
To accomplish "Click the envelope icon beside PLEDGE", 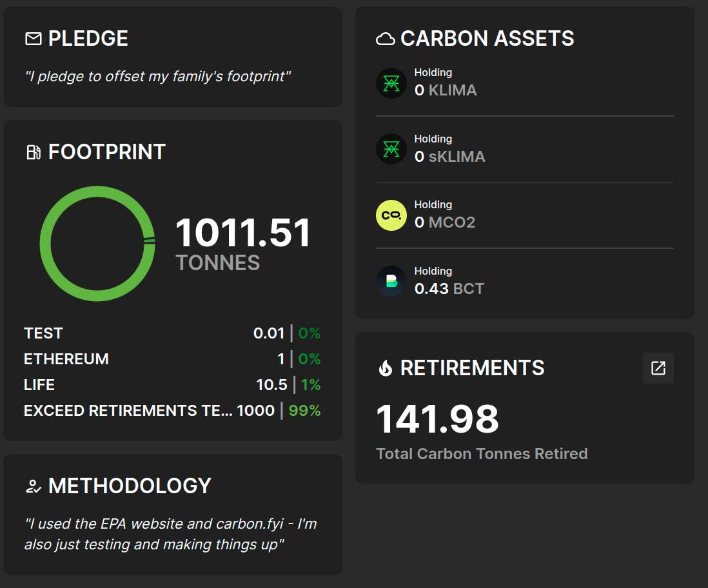I will point(33,39).
